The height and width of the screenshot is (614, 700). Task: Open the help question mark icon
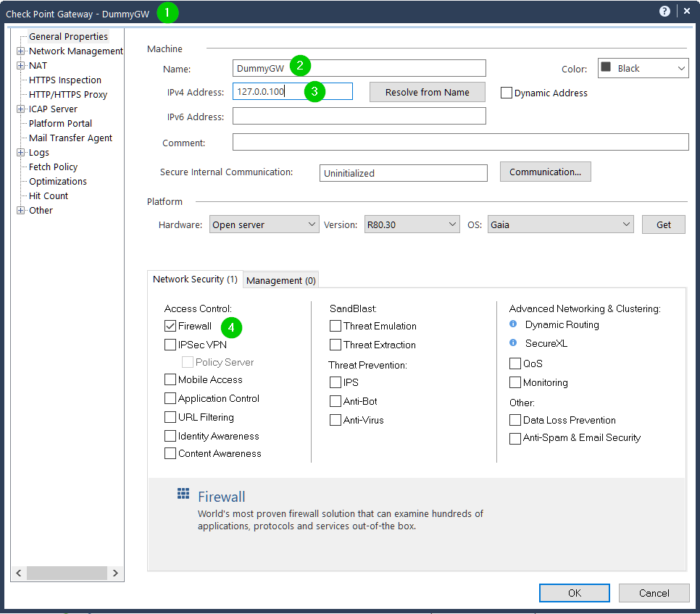(664, 11)
